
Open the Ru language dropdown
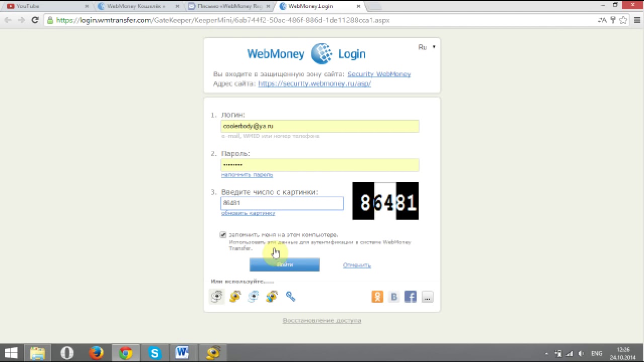tap(427, 47)
